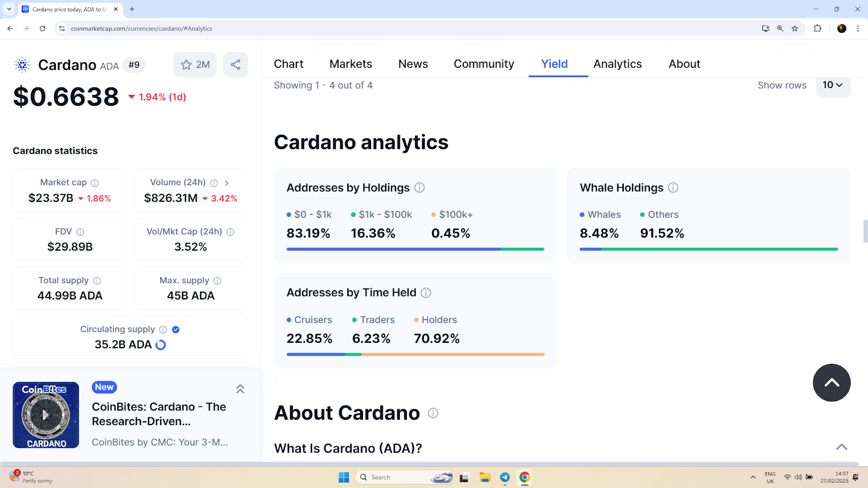Click the #9 rank badge
The height and width of the screenshot is (488, 868).
pos(134,65)
